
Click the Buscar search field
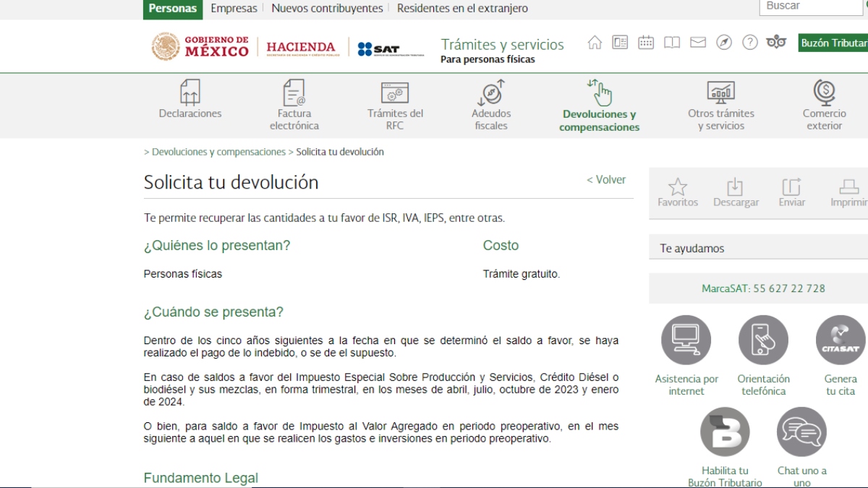809,6
